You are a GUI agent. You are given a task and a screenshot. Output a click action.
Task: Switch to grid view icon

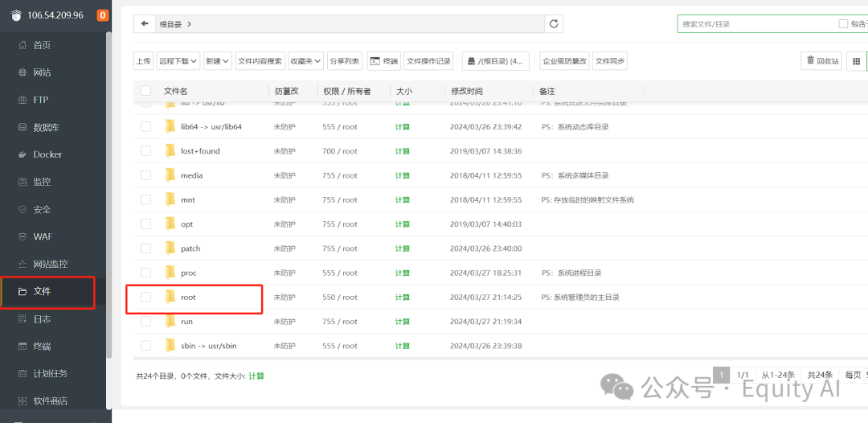point(856,61)
